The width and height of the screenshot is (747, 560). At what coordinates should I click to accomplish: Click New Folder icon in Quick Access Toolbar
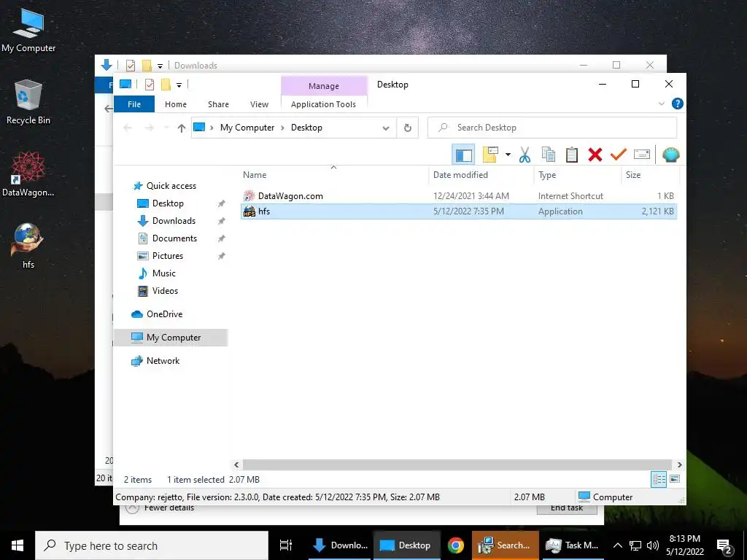click(166, 85)
